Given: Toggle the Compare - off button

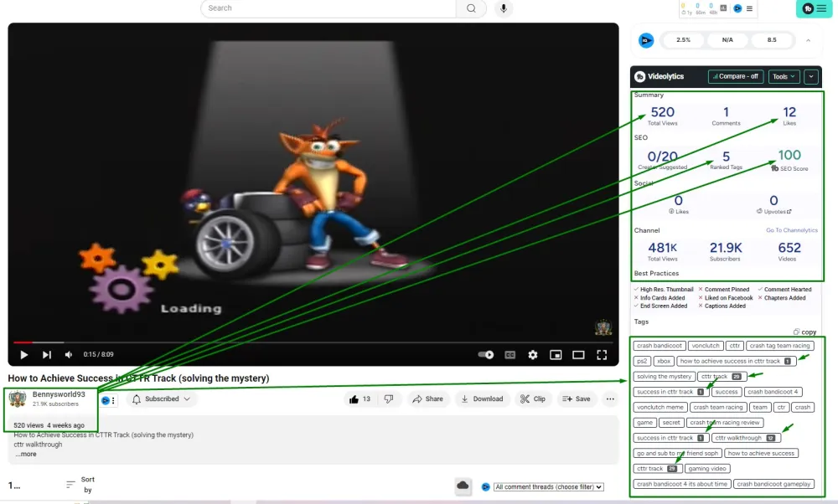Looking at the screenshot, I should 736,76.
